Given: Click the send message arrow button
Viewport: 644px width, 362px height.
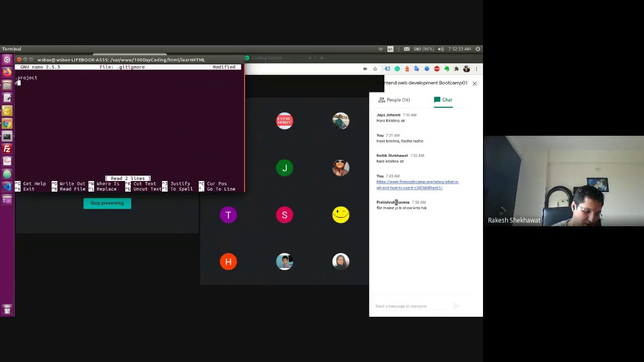Looking at the screenshot, I should [x=456, y=306].
